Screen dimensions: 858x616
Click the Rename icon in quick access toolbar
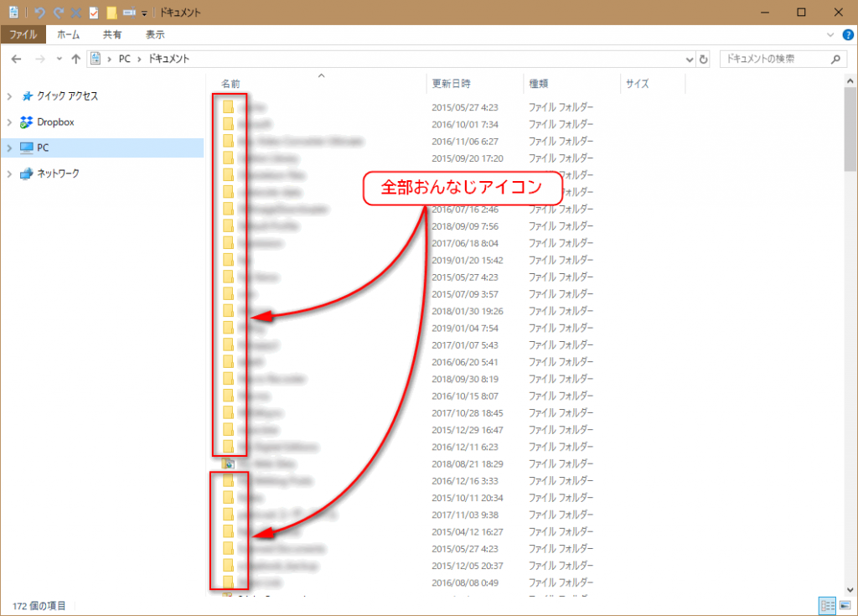pos(129,13)
